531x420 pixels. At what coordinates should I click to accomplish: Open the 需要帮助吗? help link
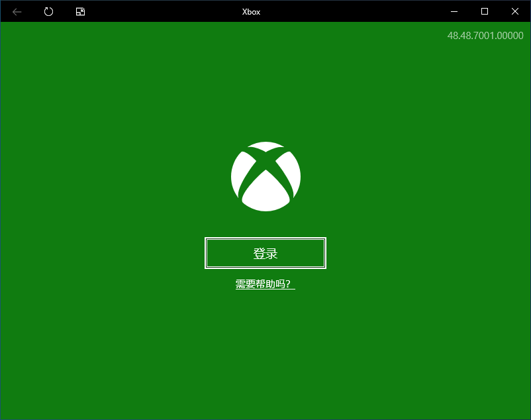[x=265, y=284]
